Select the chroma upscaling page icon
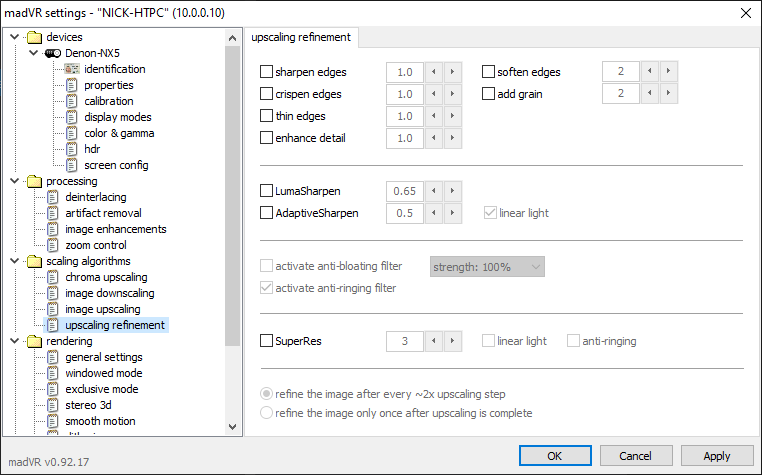762x475 pixels. (x=53, y=277)
